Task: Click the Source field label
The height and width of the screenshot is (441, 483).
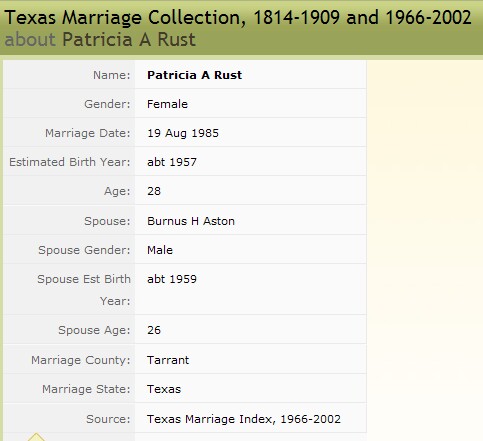Action: coord(108,419)
